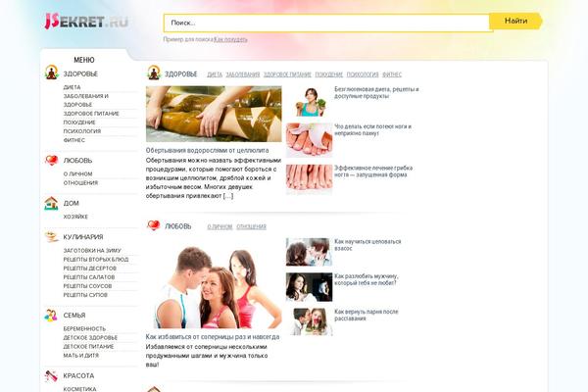Click the Здоровье main section heading
The image size is (588, 392).
(180, 74)
